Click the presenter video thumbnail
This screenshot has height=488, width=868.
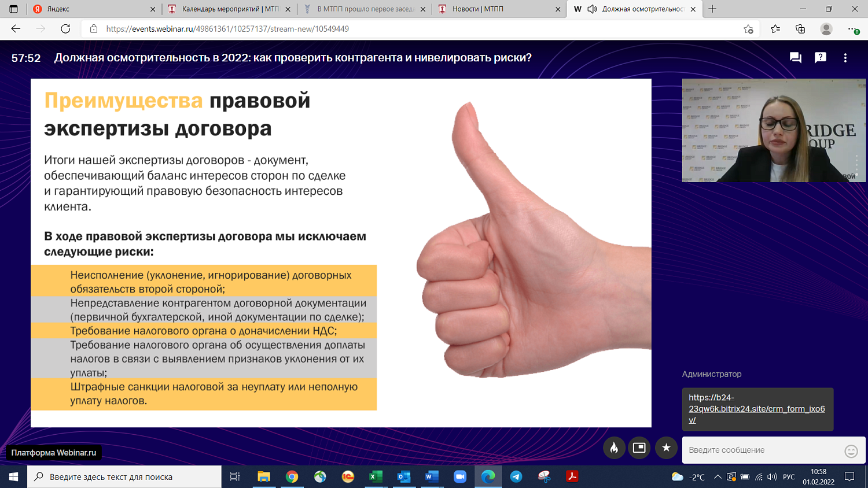pos(774,131)
